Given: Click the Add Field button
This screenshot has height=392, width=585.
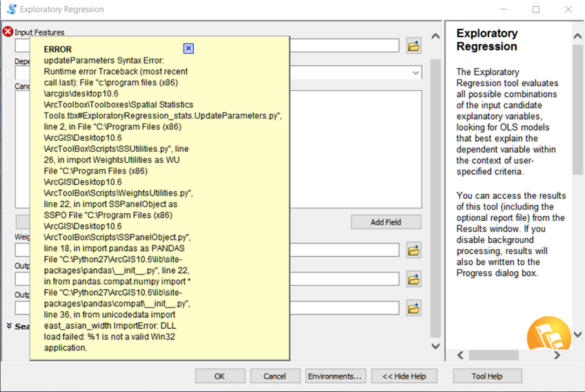Looking at the screenshot, I should coord(386,222).
